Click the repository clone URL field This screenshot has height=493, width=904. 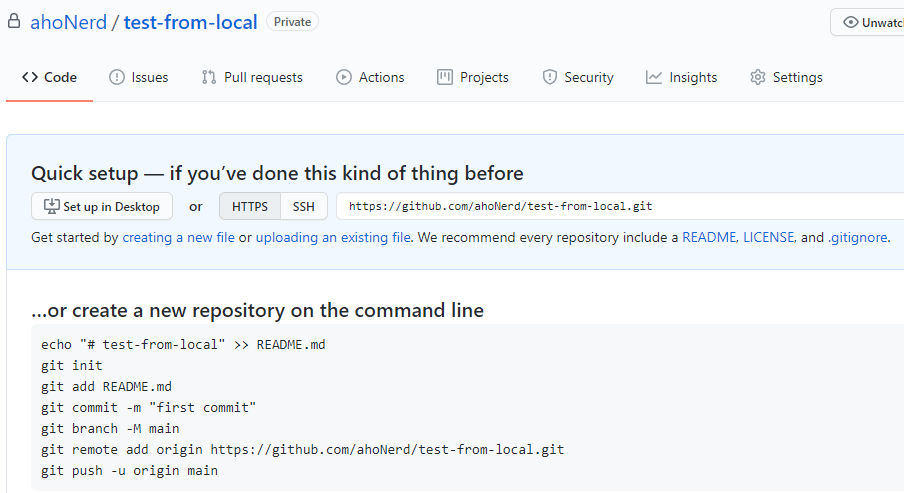[620, 206]
